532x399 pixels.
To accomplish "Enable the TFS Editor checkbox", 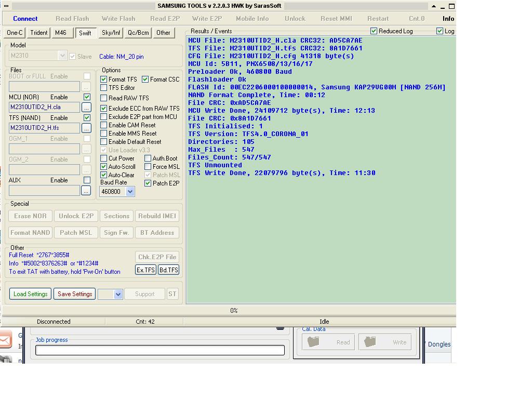I will pos(104,88).
